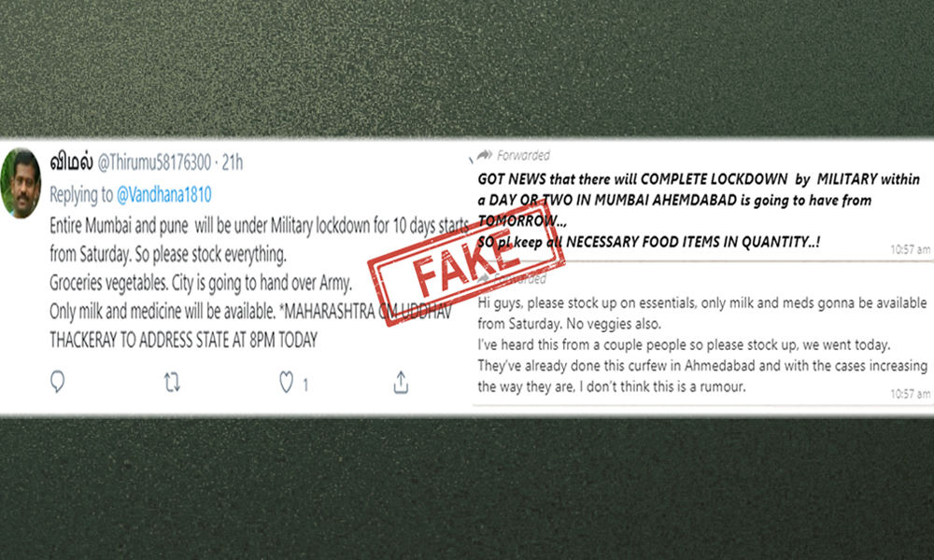The height and width of the screenshot is (560, 934).
Task: Select the GOT NEWS COMPLETE LOCKDOWN message
Action: click(x=698, y=210)
